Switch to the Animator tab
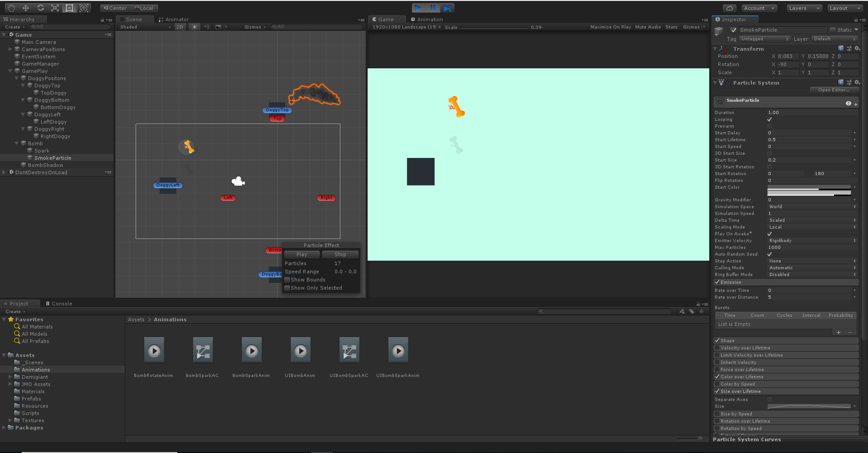This screenshot has width=868, height=453. [x=174, y=19]
